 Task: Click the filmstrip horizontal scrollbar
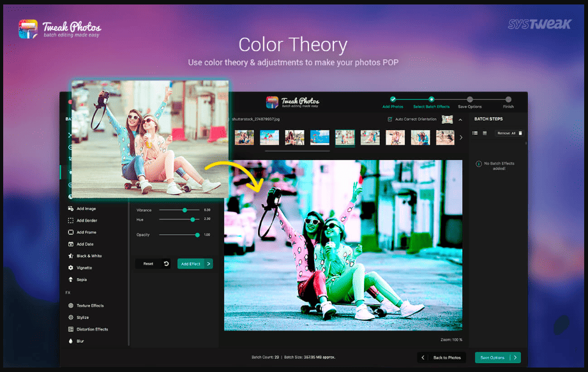(x=298, y=151)
